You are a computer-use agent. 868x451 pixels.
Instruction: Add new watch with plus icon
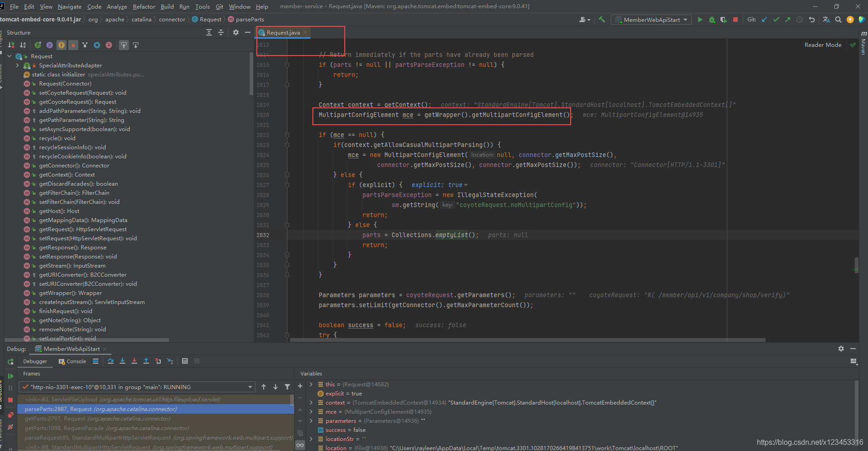point(300,386)
